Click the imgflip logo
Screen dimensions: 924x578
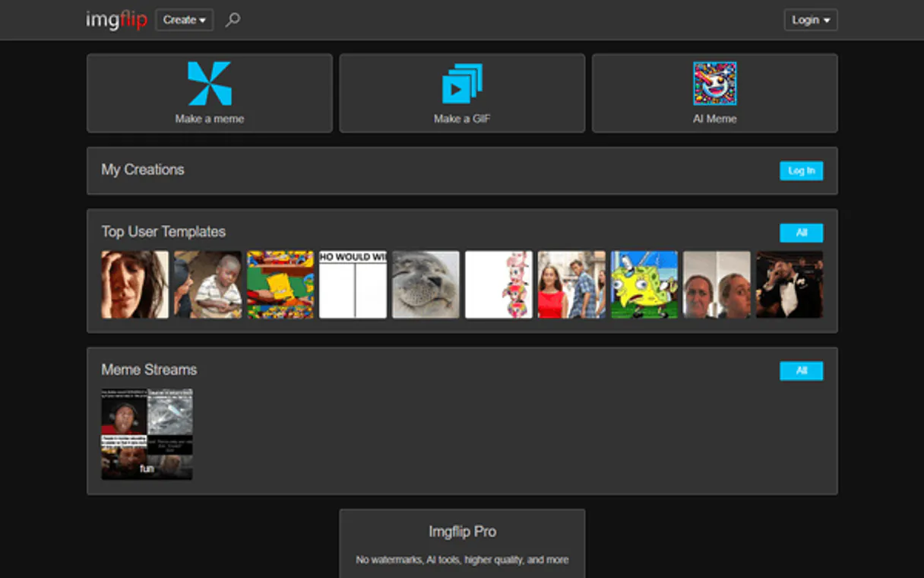[116, 20]
